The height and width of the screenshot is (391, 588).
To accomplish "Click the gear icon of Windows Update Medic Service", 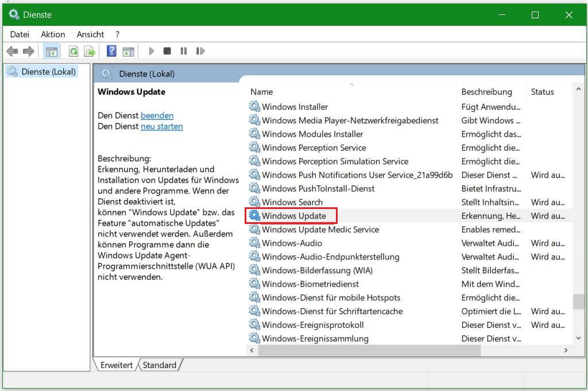I will [x=254, y=229].
